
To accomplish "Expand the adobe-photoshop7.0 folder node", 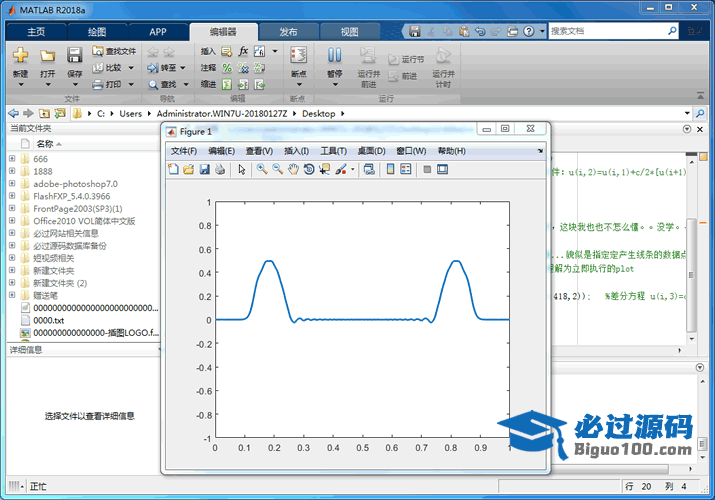I will click(12, 184).
